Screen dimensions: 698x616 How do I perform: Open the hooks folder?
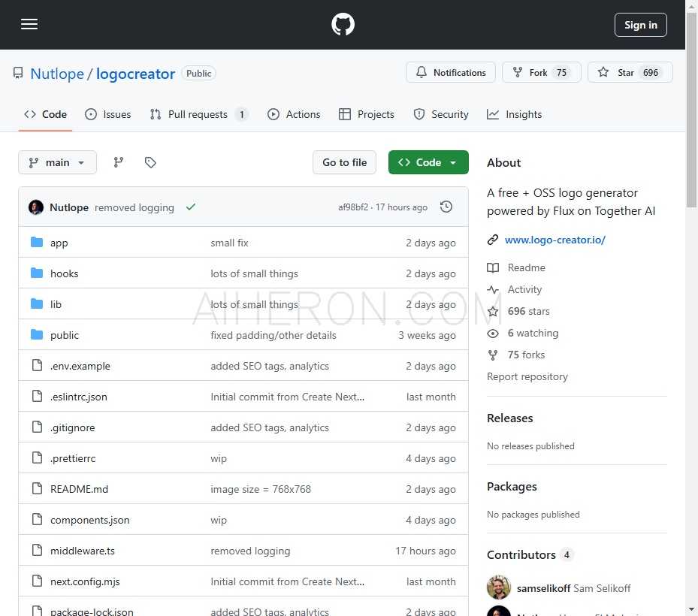pos(65,273)
